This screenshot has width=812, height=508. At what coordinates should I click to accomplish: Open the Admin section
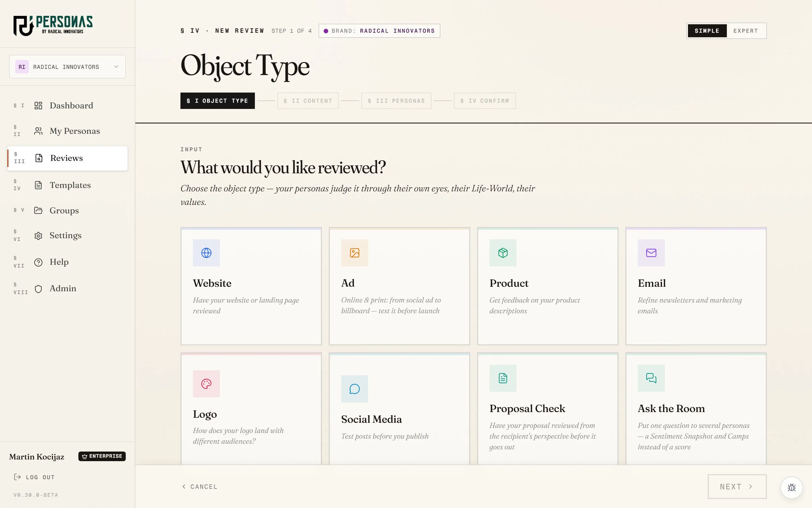[67, 289]
